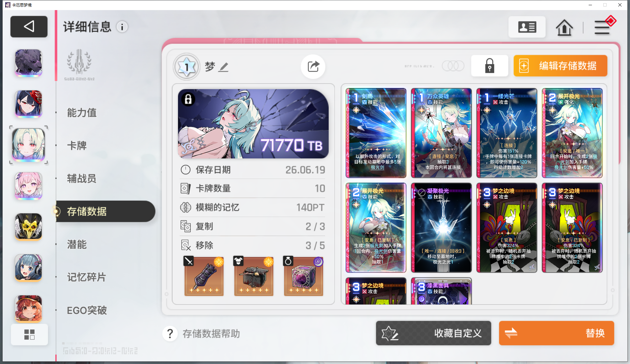Viewport: 630px width, 364px height.
Task: Open the 展开极光 技能 copied card
Action: pyautogui.click(x=376, y=227)
